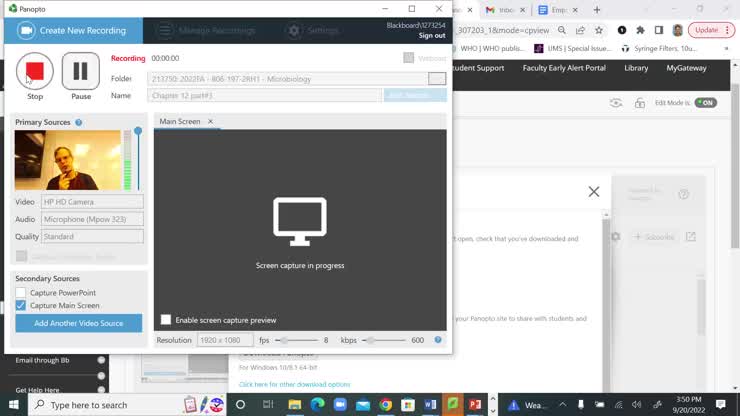Switch to Create New Recording tab
This screenshot has width=740, height=416.
click(72, 31)
